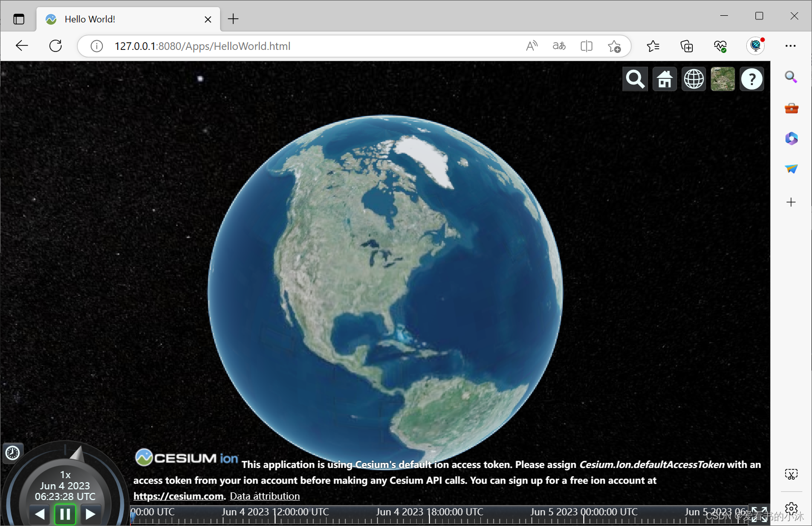Open the Data attribution link

265,496
